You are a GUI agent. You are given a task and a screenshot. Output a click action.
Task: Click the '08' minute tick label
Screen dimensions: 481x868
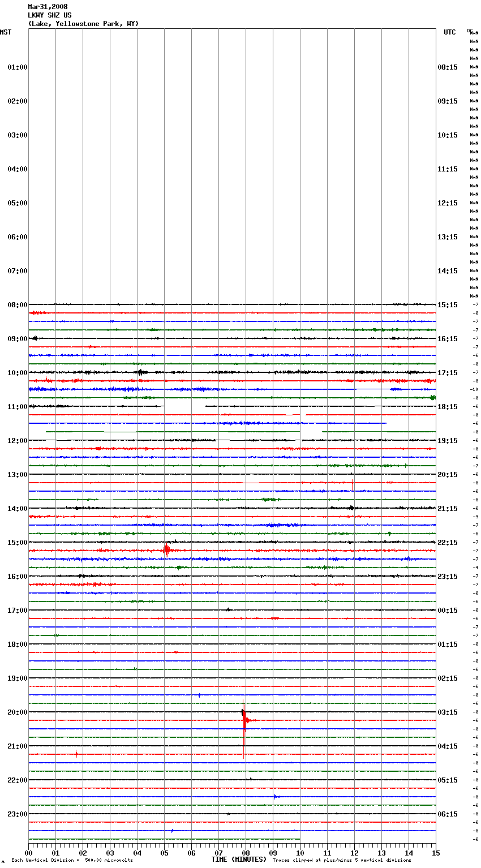pyautogui.click(x=246, y=853)
